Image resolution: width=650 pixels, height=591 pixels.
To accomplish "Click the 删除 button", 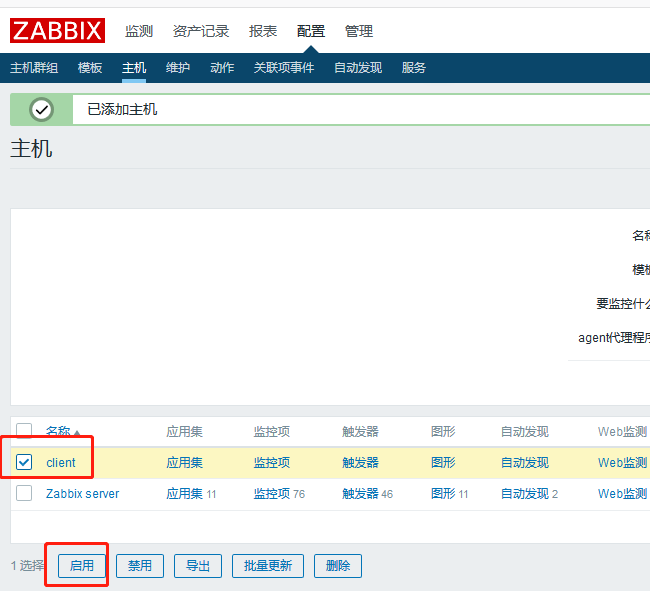I will coord(338,566).
